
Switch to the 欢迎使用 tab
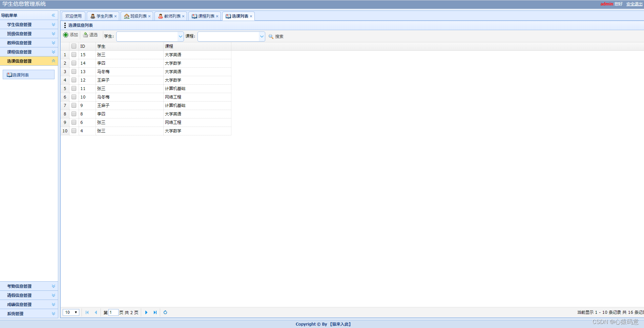tap(73, 16)
